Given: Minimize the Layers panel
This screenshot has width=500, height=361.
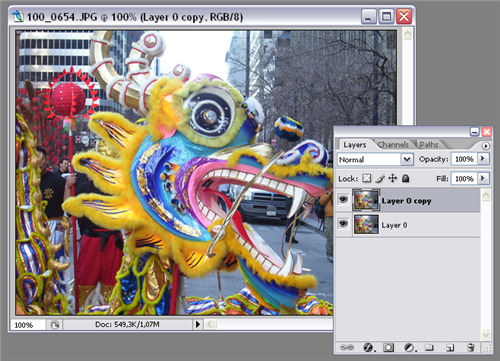Looking at the screenshot, I should coord(475,132).
